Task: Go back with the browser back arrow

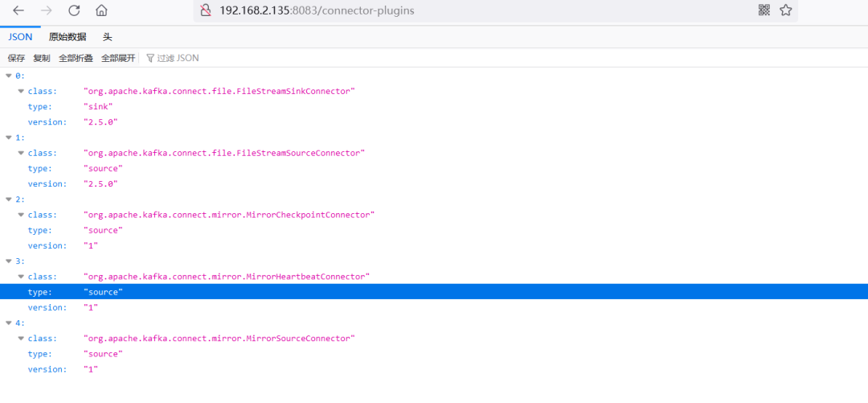Action: [x=18, y=10]
